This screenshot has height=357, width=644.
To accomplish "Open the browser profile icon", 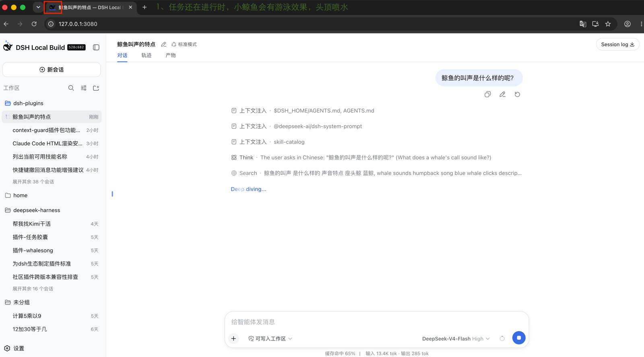I will pyautogui.click(x=627, y=24).
